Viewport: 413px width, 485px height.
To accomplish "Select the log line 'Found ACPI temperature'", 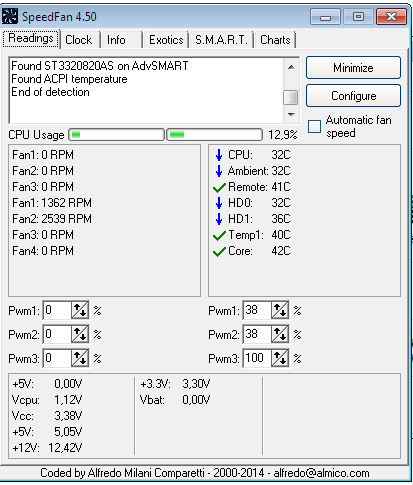I will point(69,79).
